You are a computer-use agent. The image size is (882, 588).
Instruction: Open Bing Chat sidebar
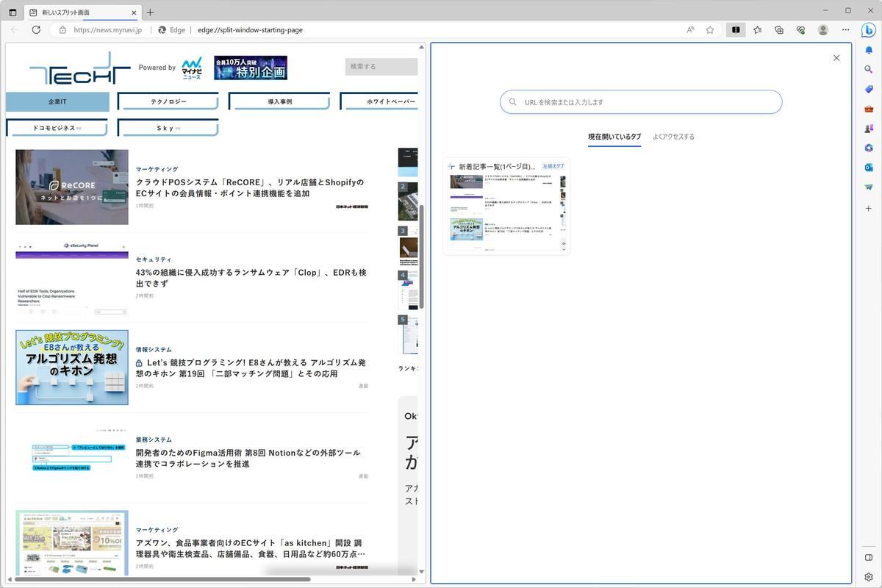868,30
